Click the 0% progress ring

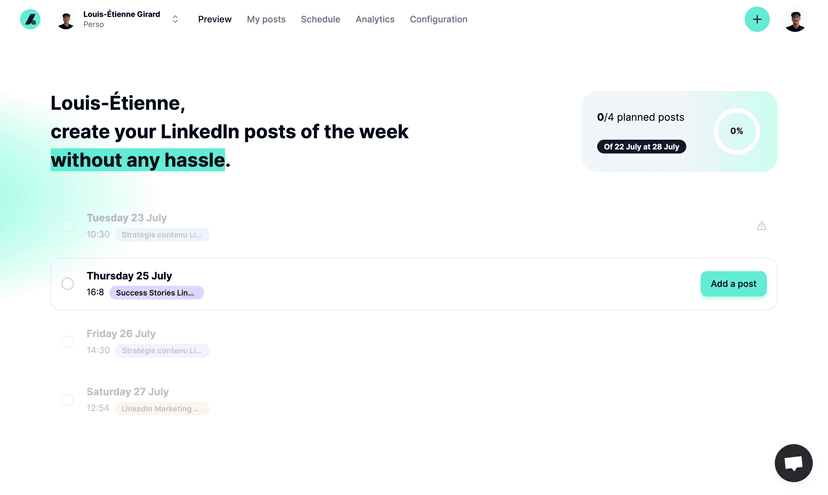pyautogui.click(x=736, y=131)
